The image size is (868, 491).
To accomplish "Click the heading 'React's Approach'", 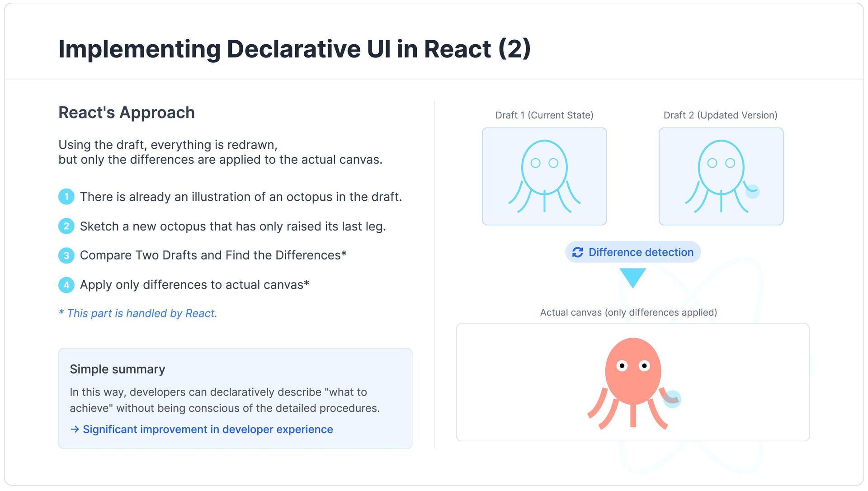I will click(x=127, y=113).
